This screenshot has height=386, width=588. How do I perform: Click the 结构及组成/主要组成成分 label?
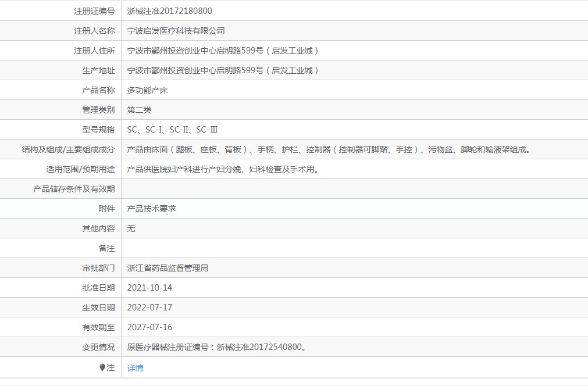coord(68,149)
